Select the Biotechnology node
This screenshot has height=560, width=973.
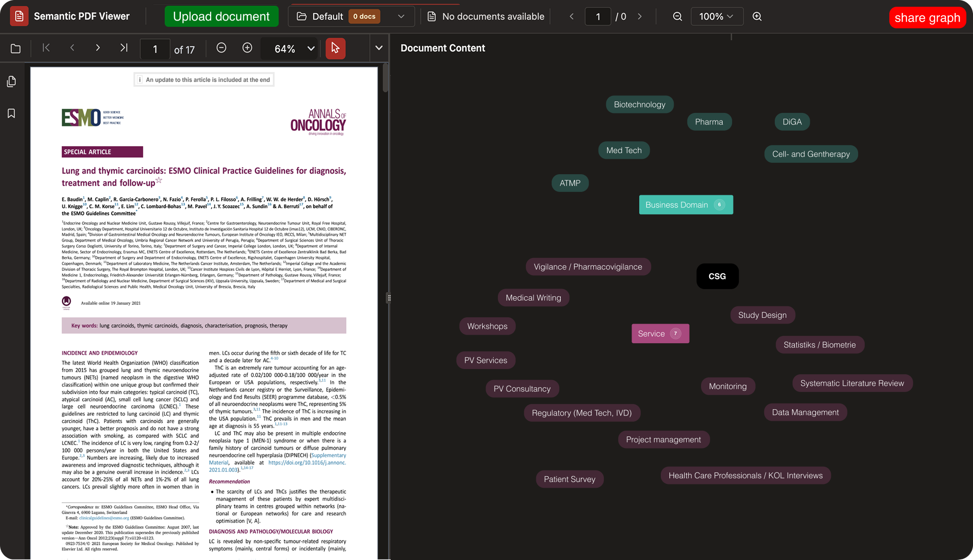click(639, 104)
